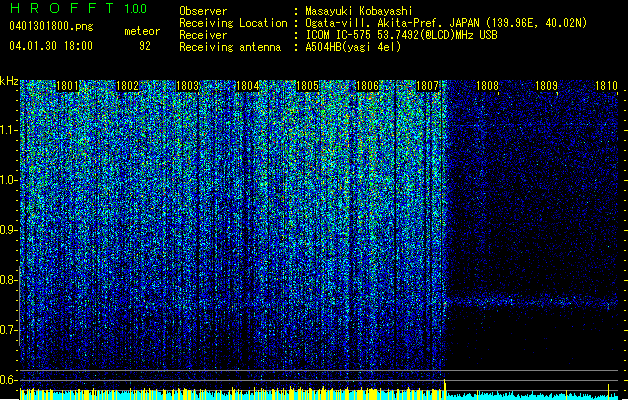Viewport: 629px width, 400px height.
Task: Click the tall yellow spike in intensity graph
Action: point(444,388)
